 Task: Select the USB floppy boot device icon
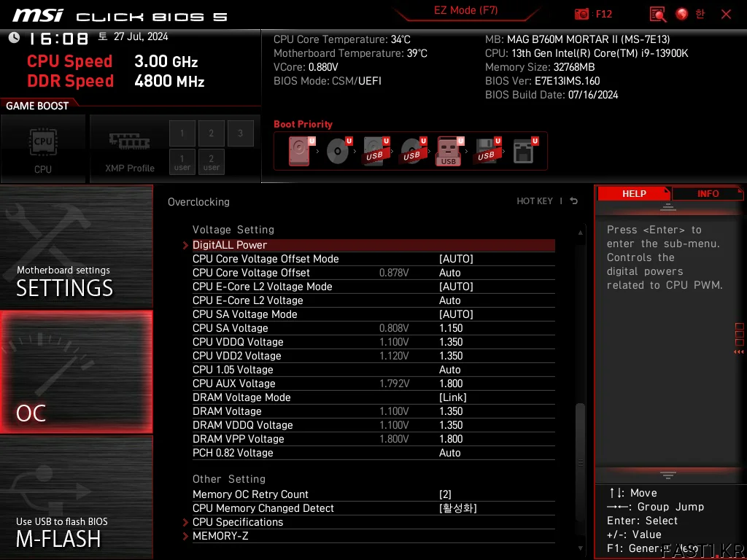pos(487,151)
